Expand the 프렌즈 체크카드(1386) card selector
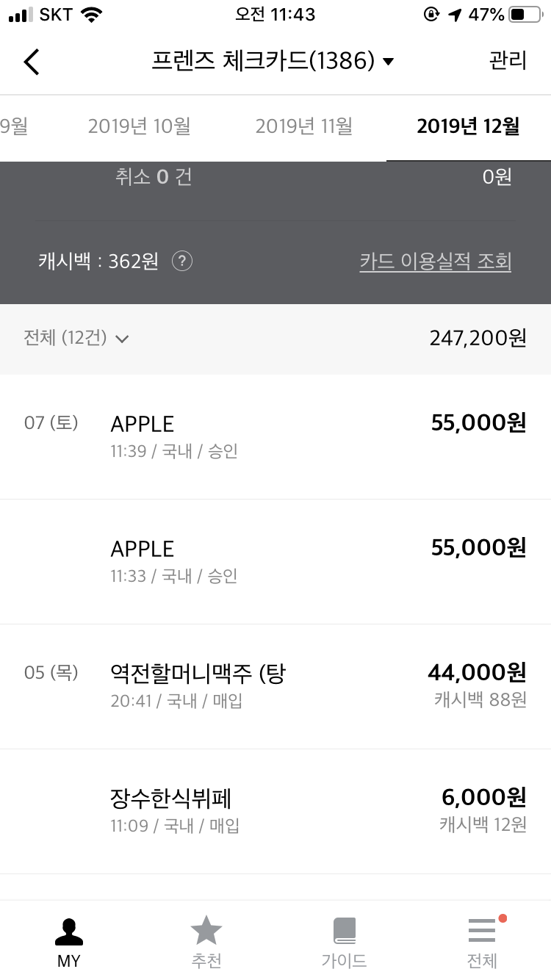551x980 pixels. (x=273, y=61)
